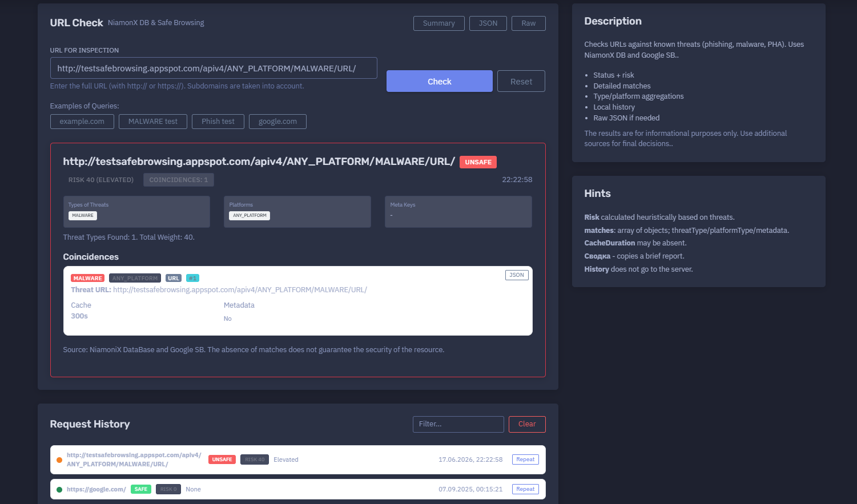This screenshot has width=857, height=504.
Task: Click the 'URL Check' title
Action: click(x=77, y=23)
